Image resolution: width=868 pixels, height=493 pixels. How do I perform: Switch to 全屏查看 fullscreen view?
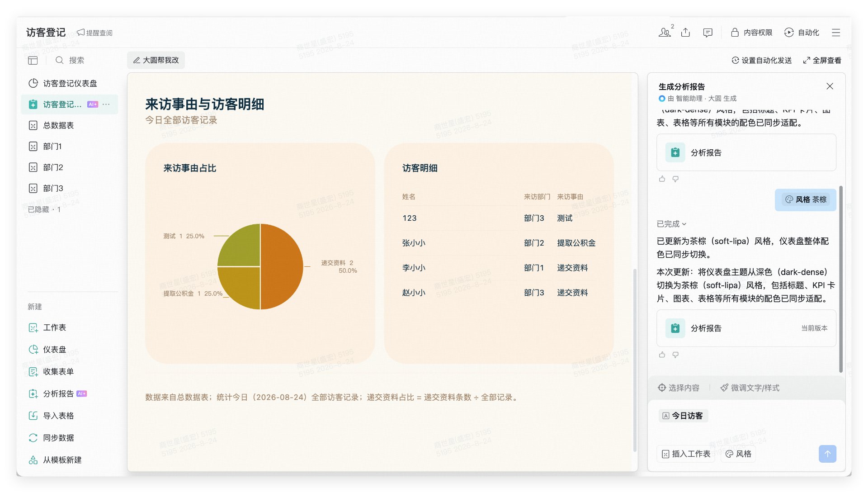[822, 60]
